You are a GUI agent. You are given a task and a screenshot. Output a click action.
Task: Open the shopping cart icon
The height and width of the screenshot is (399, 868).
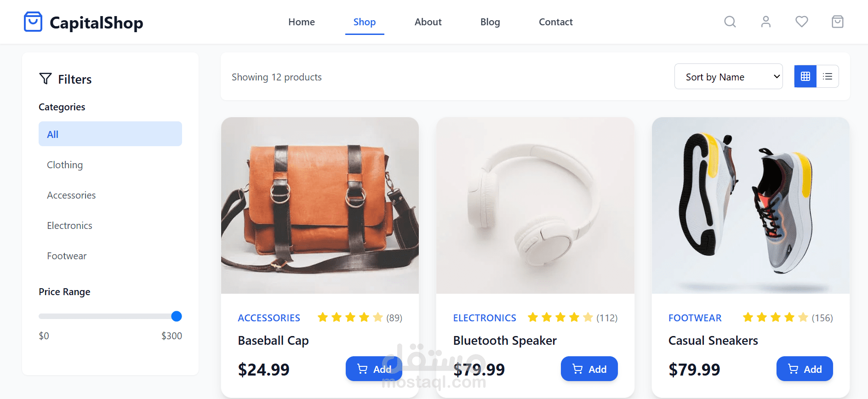tap(837, 22)
